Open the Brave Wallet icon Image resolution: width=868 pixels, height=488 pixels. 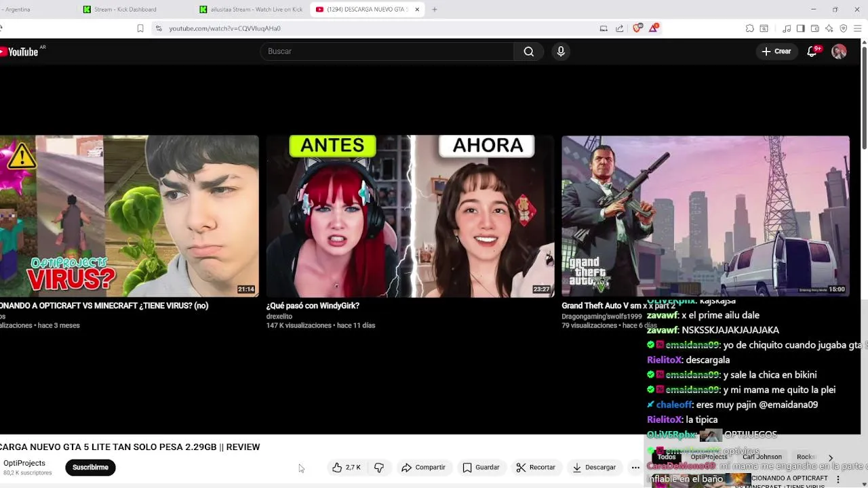click(815, 28)
